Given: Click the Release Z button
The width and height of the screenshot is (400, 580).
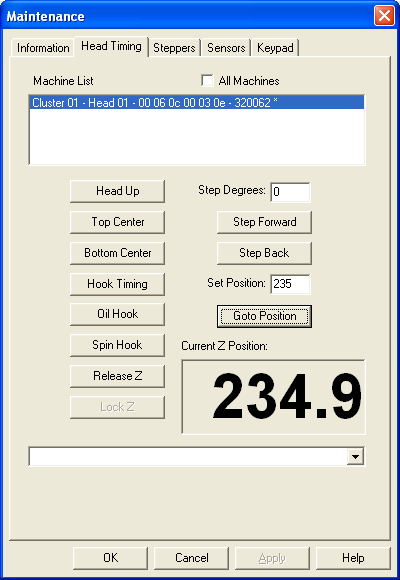Looking at the screenshot, I should 117,376.
